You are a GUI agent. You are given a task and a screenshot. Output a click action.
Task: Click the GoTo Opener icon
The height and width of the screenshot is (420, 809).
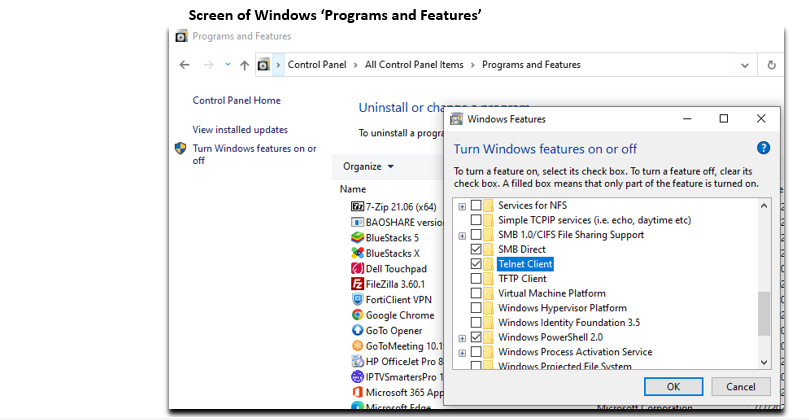point(357,331)
